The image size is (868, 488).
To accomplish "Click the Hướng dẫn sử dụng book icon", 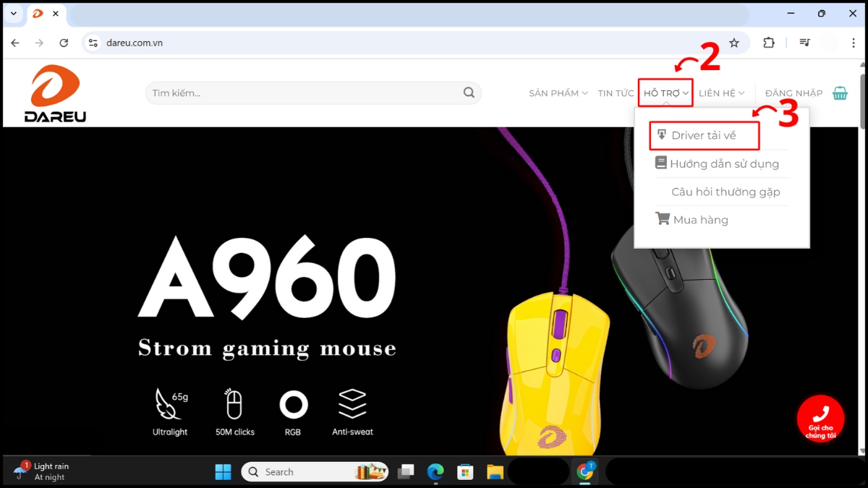I will tap(660, 163).
